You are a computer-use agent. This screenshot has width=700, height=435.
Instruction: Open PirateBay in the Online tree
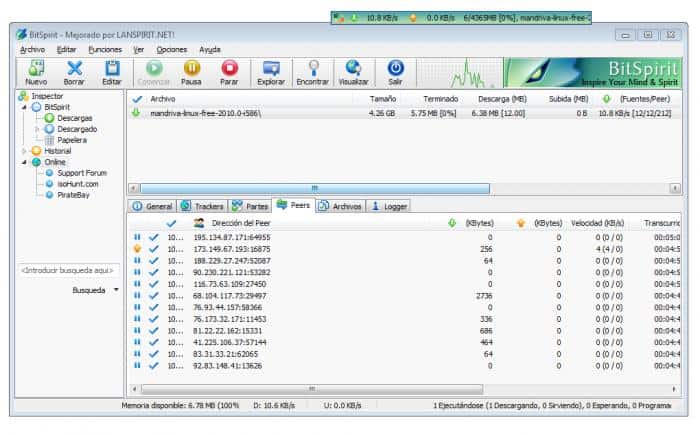(73, 195)
